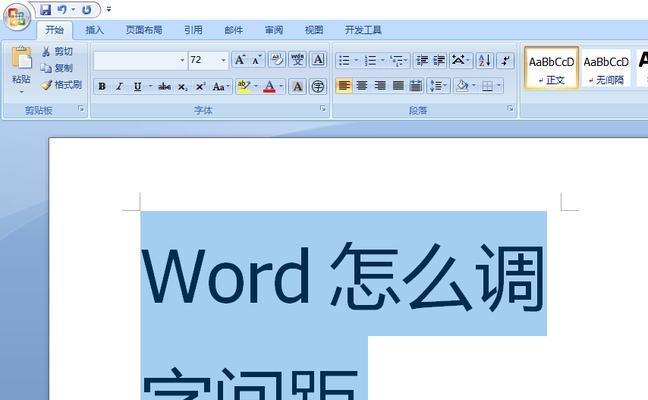This screenshot has height=400, width=648.
Task: Save document from Quick Access Toolbar
Action: (45, 10)
